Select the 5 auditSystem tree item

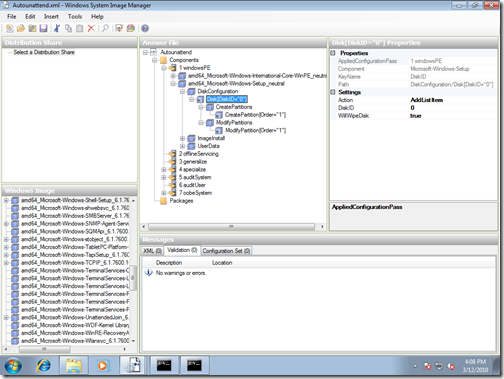(x=195, y=177)
